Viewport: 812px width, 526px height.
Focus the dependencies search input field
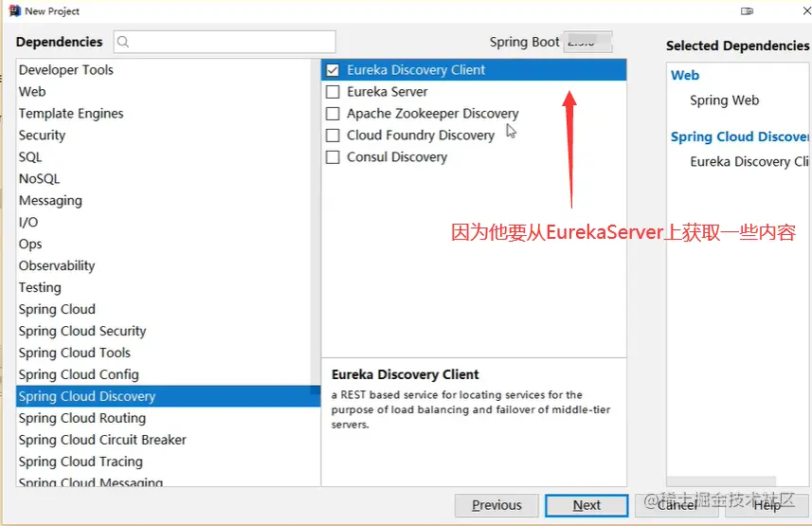tap(225, 42)
